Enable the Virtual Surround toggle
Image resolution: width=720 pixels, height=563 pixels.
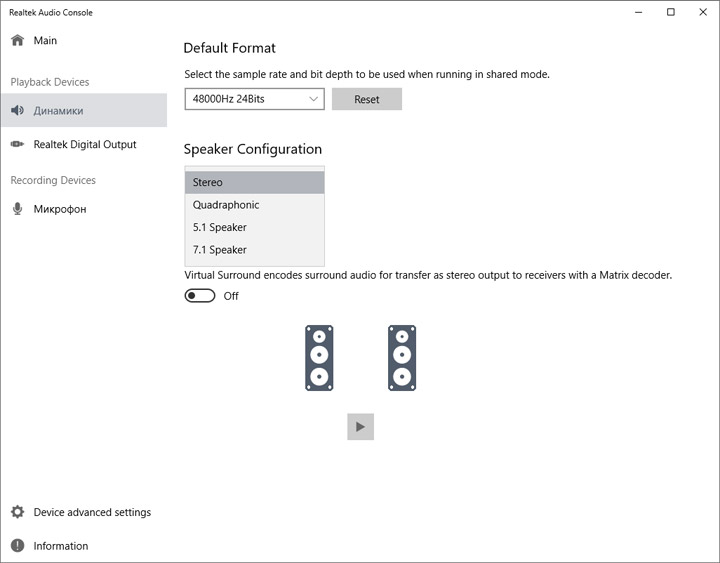click(200, 296)
